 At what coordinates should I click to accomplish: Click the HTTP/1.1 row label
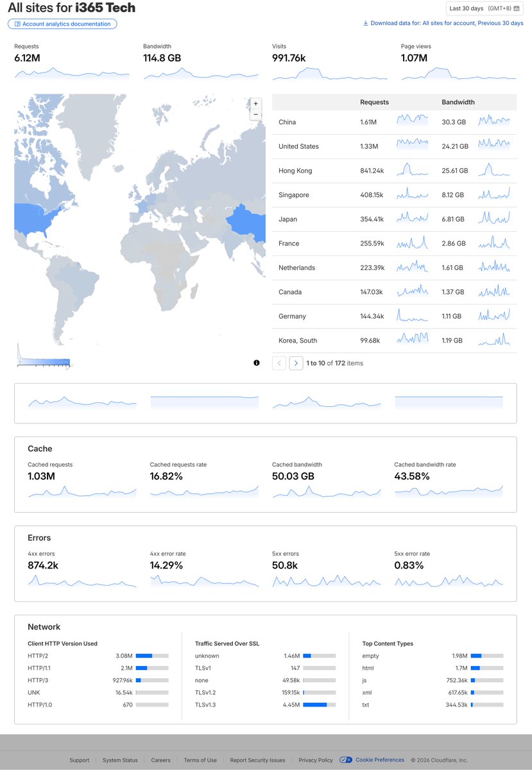coord(38,668)
